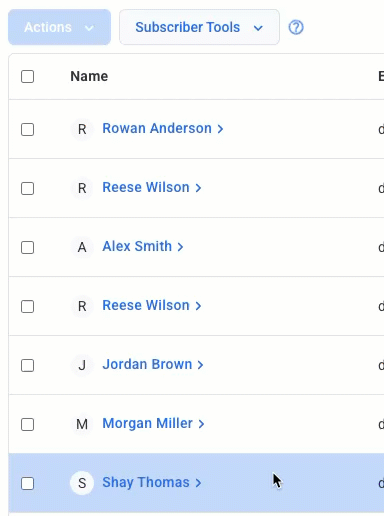
Task: Expand the Subscriber Tools dropdown menu
Action: (199, 27)
